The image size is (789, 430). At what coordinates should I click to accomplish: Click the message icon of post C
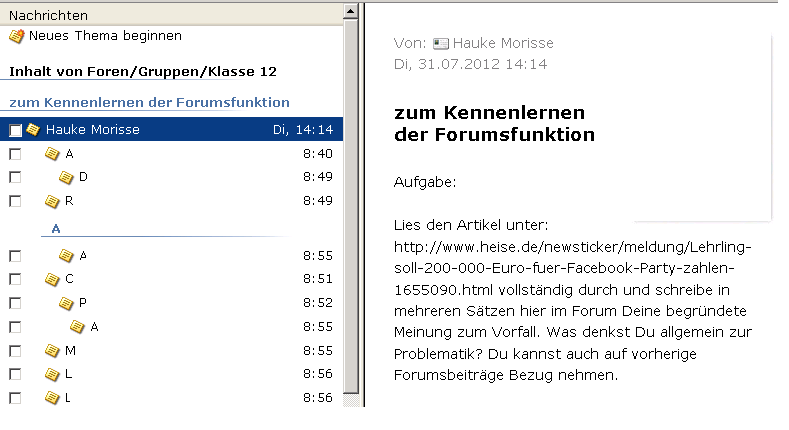click(52, 279)
